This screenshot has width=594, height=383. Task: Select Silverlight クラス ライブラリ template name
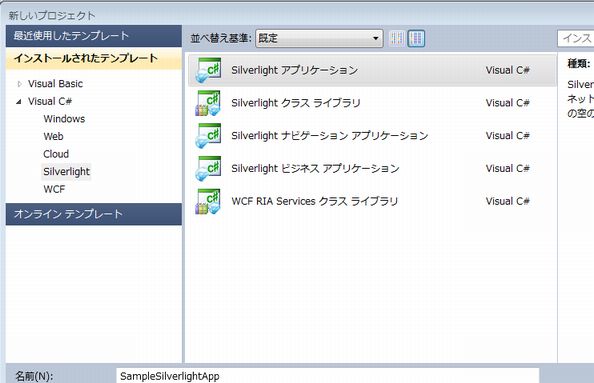tap(296, 103)
